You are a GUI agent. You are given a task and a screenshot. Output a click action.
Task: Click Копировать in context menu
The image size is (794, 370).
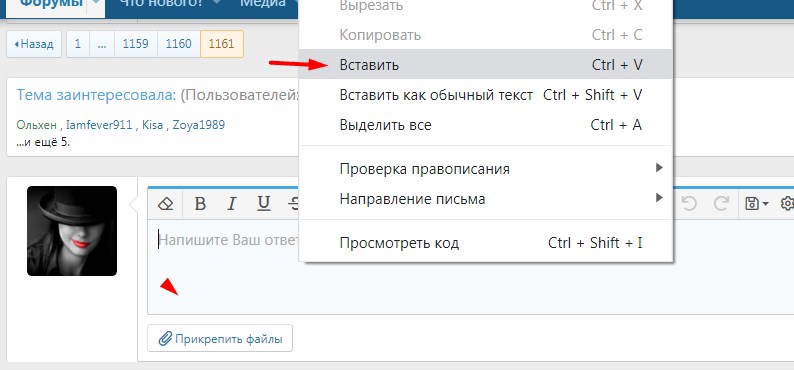pyautogui.click(x=486, y=35)
